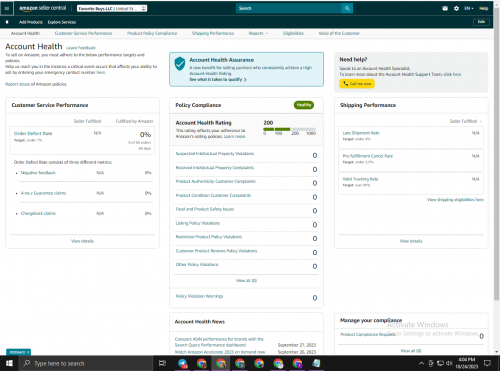Switch to Customer Service Performance tab

tap(83, 33)
